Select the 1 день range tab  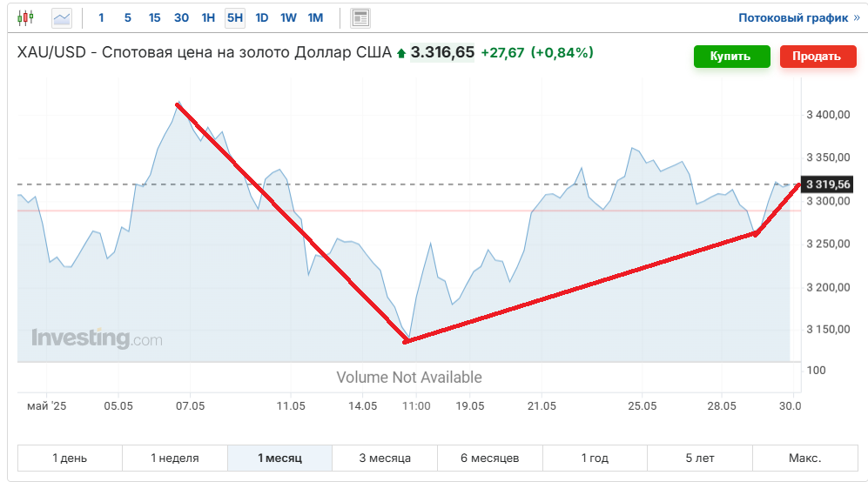click(70, 459)
